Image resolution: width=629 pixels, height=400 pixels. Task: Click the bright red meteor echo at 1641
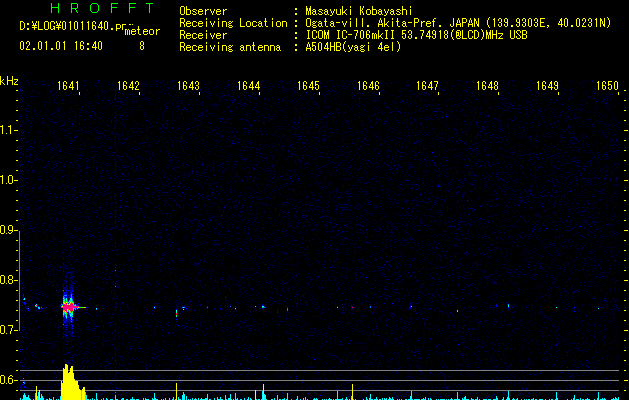pyautogui.click(x=69, y=307)
